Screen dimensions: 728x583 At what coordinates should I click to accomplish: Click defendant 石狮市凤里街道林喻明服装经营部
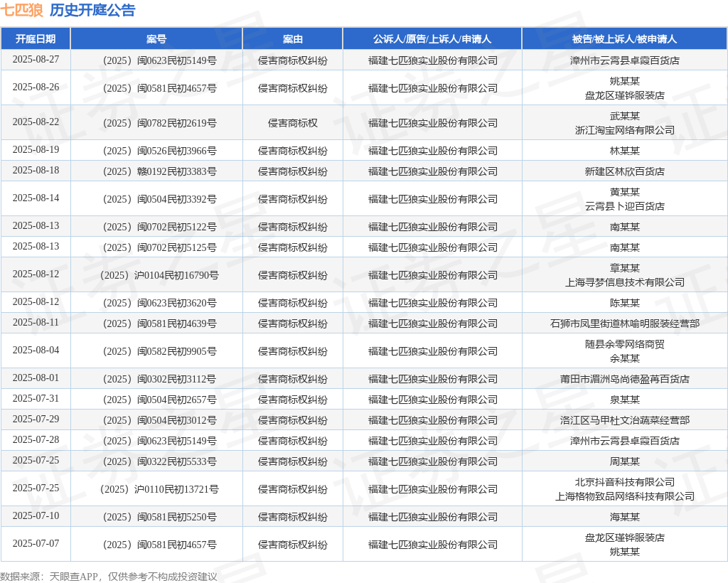point(624,323)
